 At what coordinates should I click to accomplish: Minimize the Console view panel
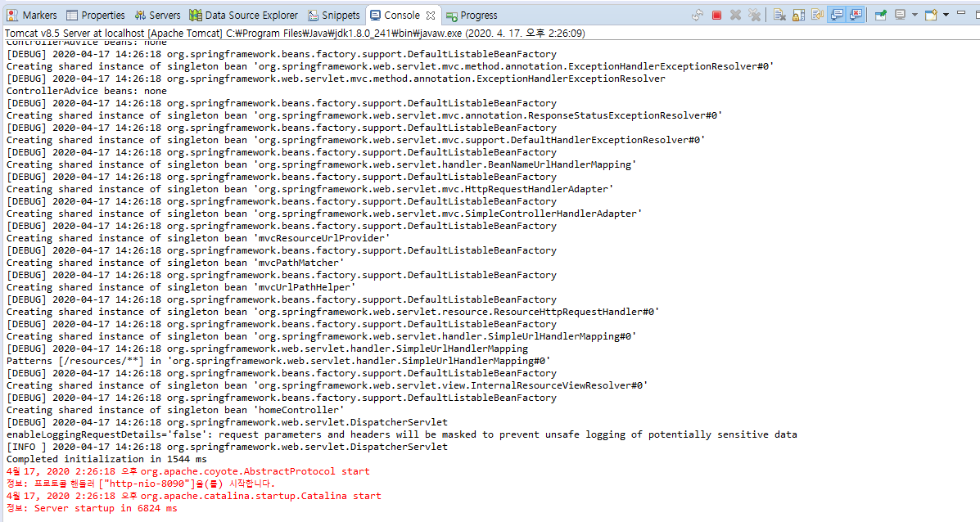click(x=961, y=13)
